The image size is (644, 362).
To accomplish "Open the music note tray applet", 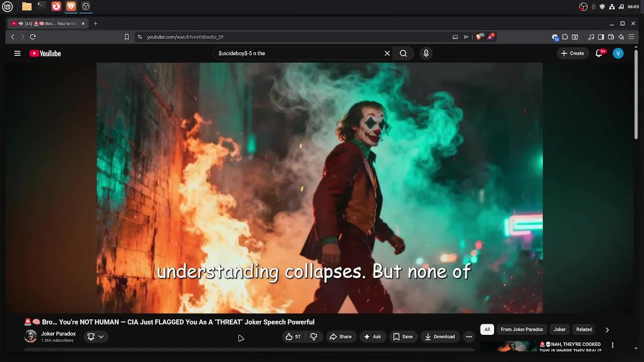I will [621, 7].
